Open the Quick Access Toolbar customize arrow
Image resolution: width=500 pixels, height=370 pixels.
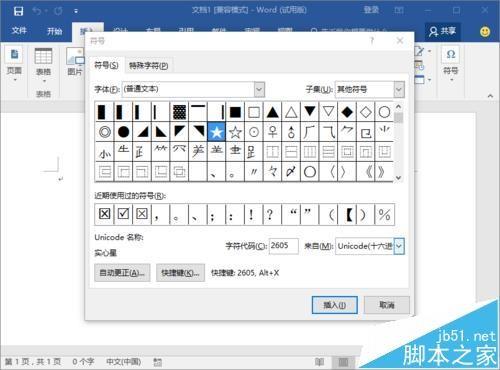pyautogui.click(x=76, y=11)
